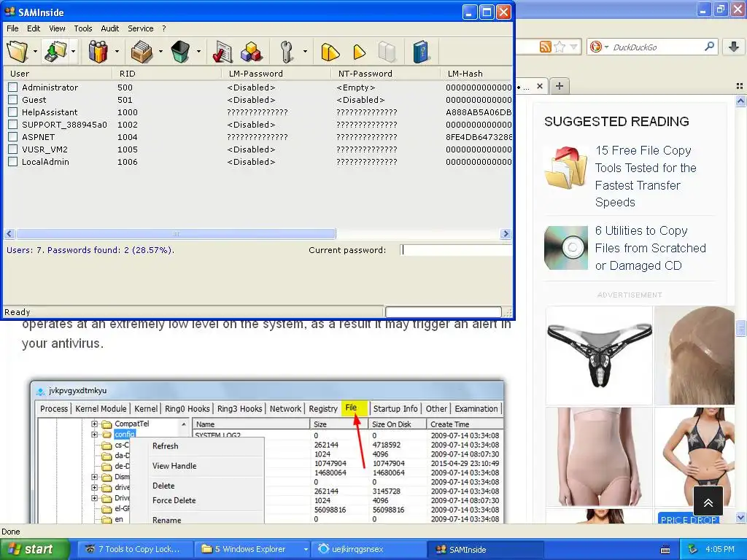Click the import local users icon with green arrow

point(55,52)
